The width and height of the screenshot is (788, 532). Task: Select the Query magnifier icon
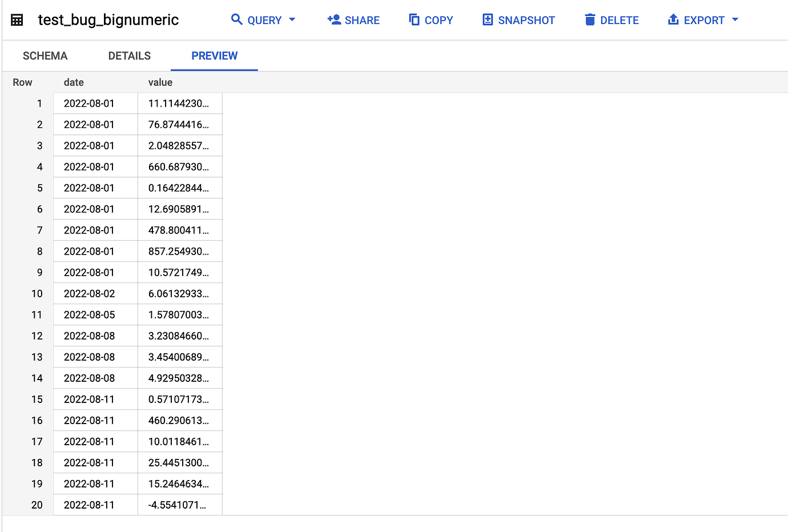(237, 19)
